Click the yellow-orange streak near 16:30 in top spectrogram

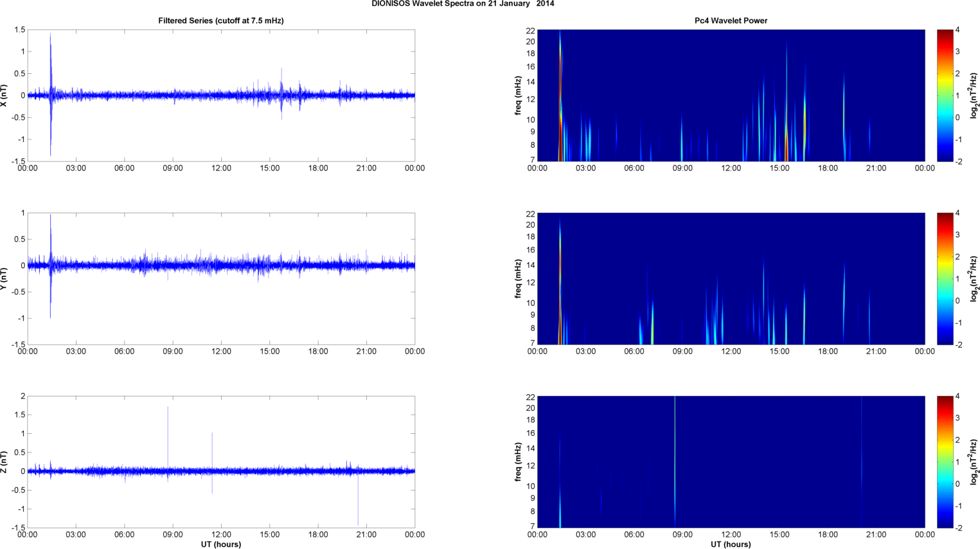pyautogui.click(x=805, y=122)
